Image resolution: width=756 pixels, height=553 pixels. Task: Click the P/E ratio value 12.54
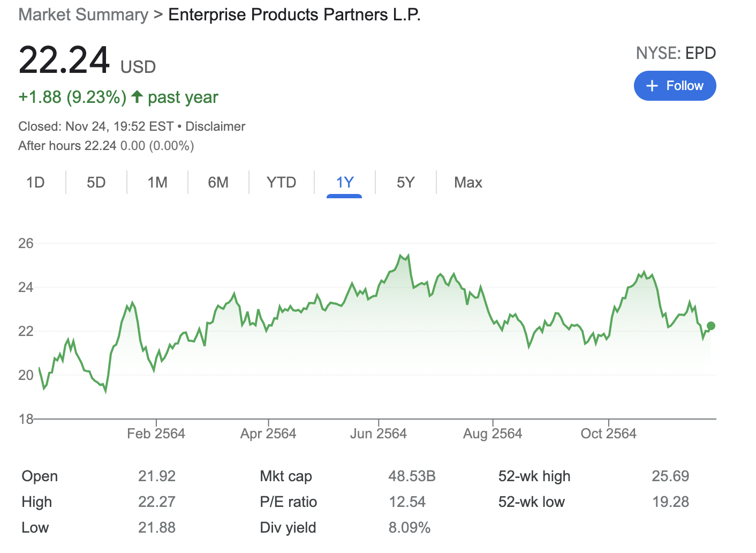(407, 502)
